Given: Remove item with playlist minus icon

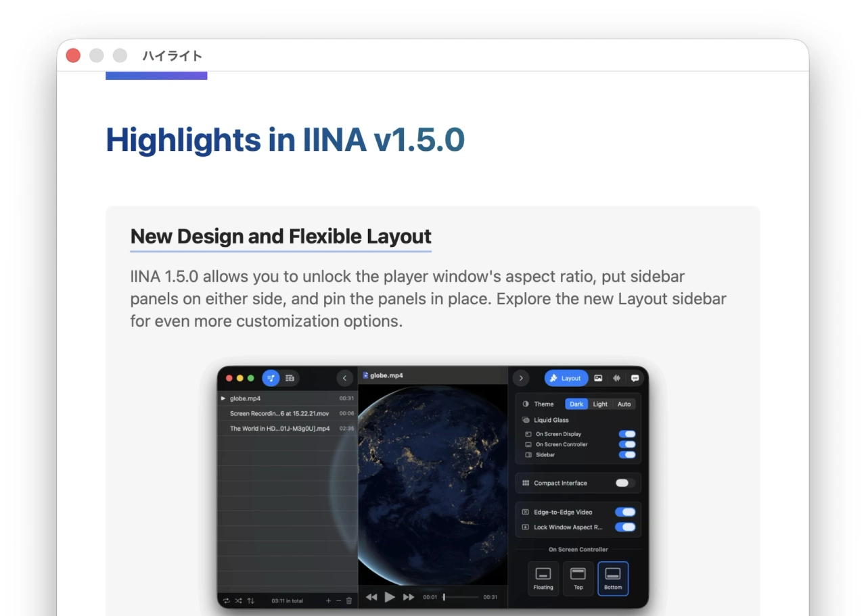Looking at the screenshot, I should 339,600.
